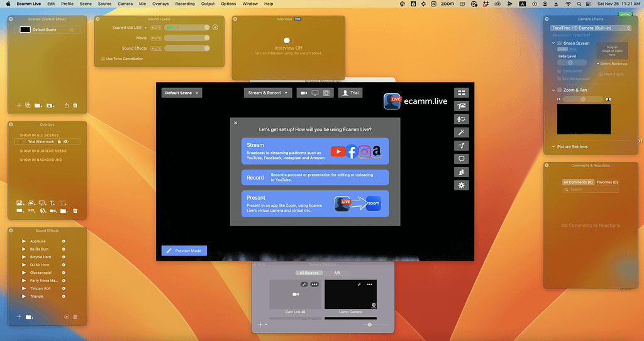The image size is (644, 341).
Task: Click the gear settings icon in main window
Action: (462, 185)
